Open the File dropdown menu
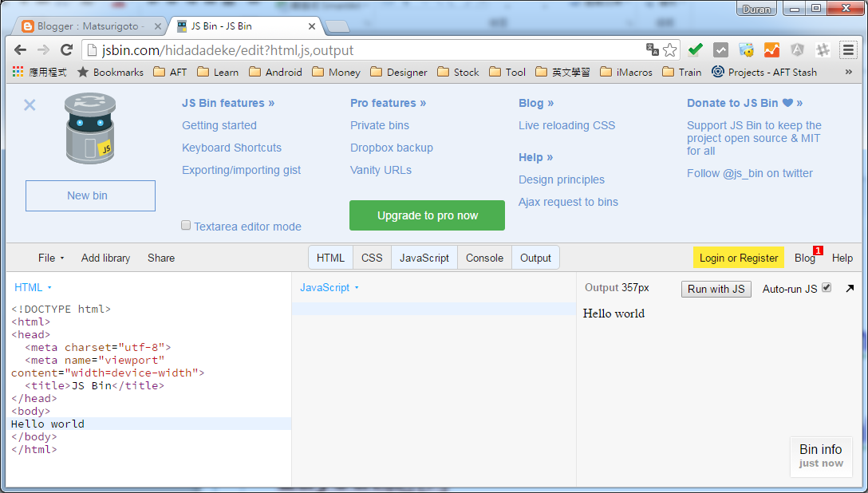 click(x=51, y=258)
